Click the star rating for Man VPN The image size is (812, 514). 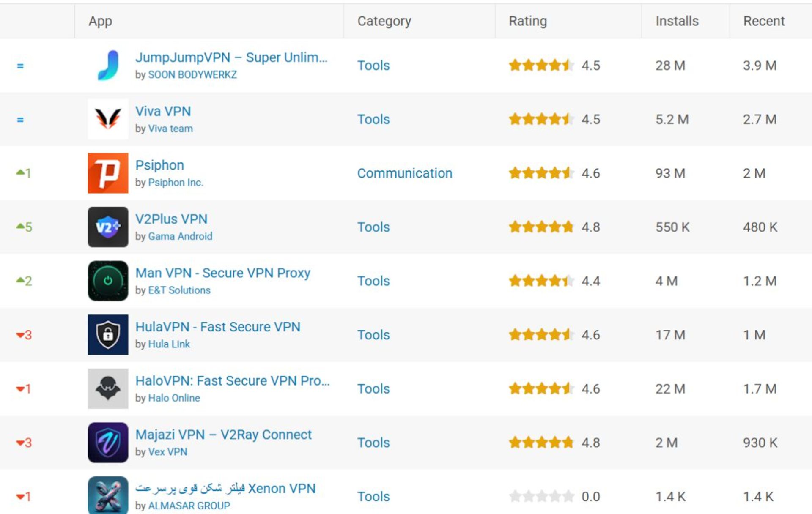pos(541,281)
